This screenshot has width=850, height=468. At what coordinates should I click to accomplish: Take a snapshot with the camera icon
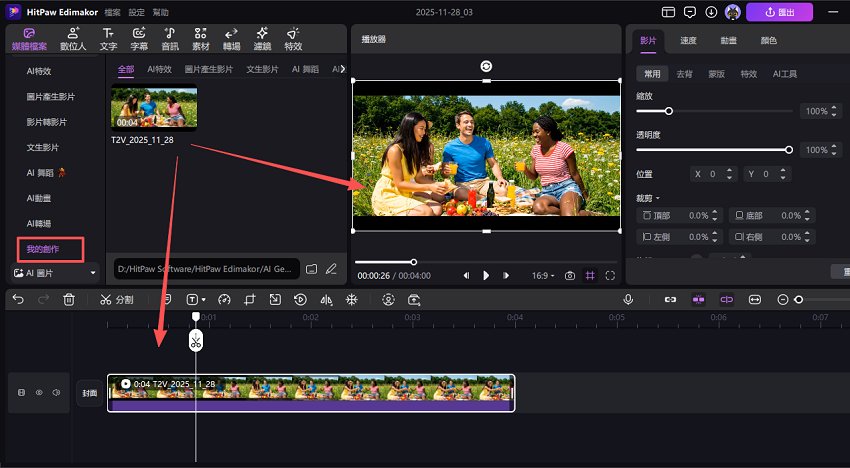(x=569, y=275)
